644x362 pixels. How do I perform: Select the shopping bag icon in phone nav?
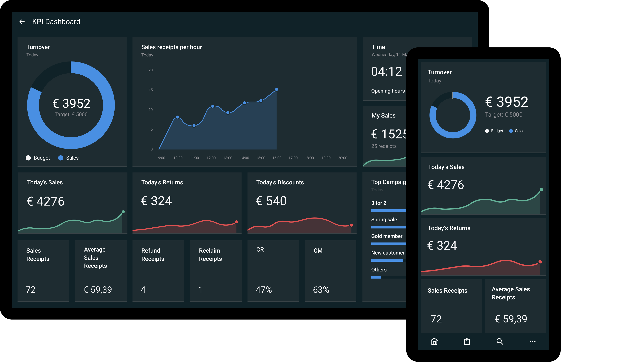coord(467,341)
